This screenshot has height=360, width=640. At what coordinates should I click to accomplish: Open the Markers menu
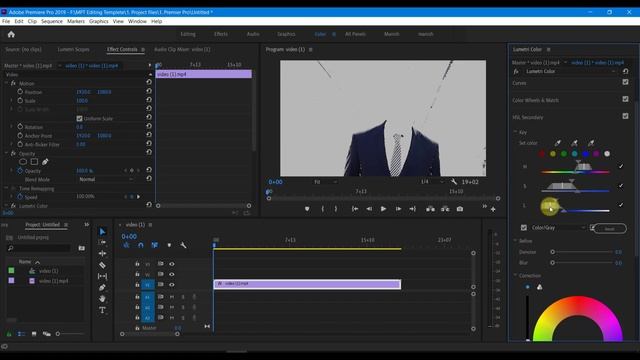[x=76, y=21]
